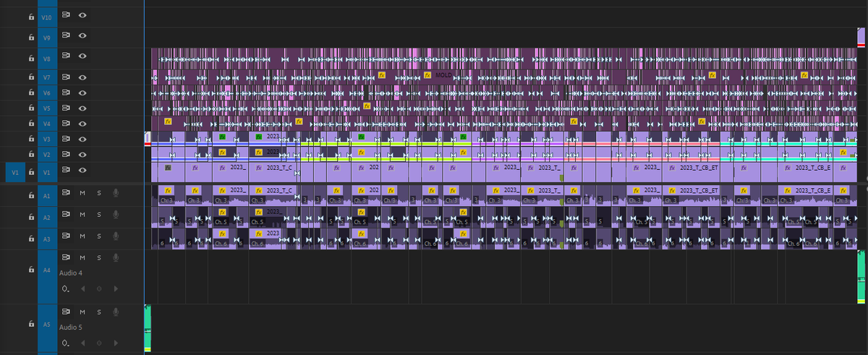
Task: Click the Audio 4 track name
Action: tap(71, 273)
